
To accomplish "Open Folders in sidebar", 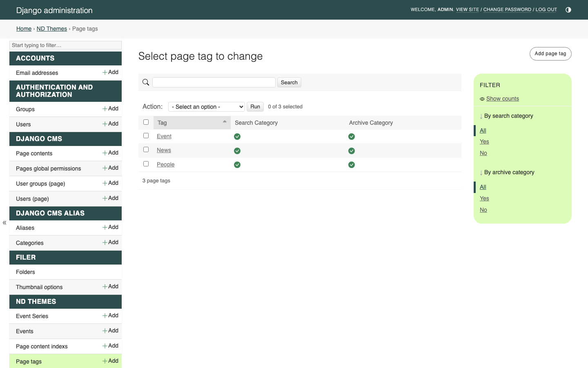I will tap(25, 272).
